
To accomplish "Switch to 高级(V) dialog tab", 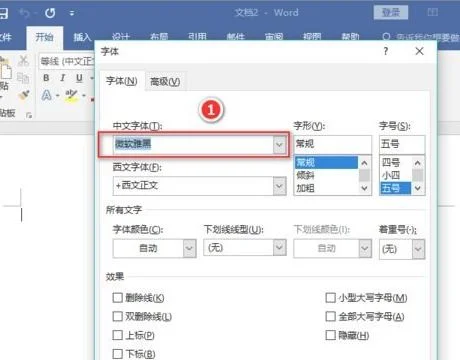I will (165, 81).
